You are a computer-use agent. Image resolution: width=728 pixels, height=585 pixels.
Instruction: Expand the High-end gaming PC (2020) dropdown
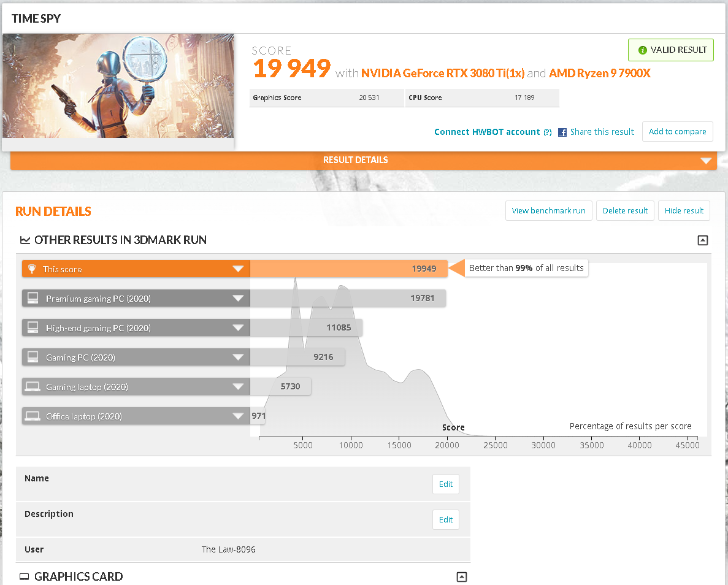pyautogui.click(x=239, y=327)
